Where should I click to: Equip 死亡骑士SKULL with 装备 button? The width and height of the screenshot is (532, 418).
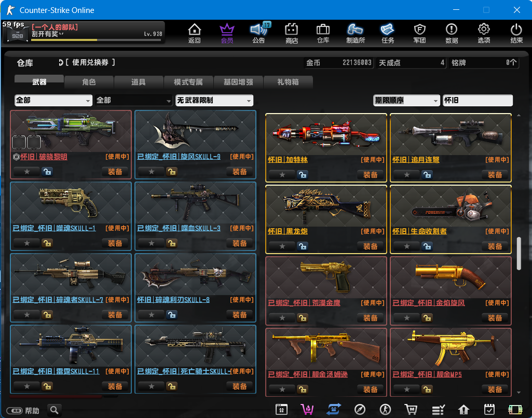(x=240, y=386)
